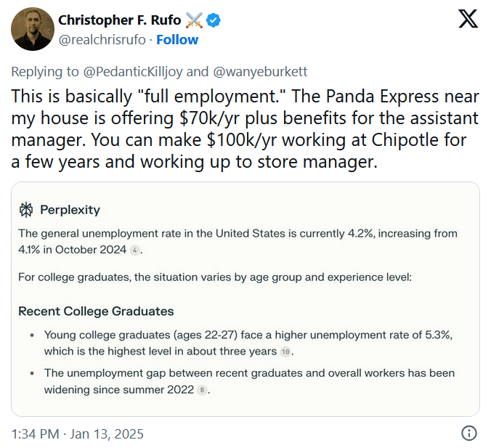This screenshot has height=448, width=491.
Task: Open the embedded Perplexity screenshot card
Action: 245,299
